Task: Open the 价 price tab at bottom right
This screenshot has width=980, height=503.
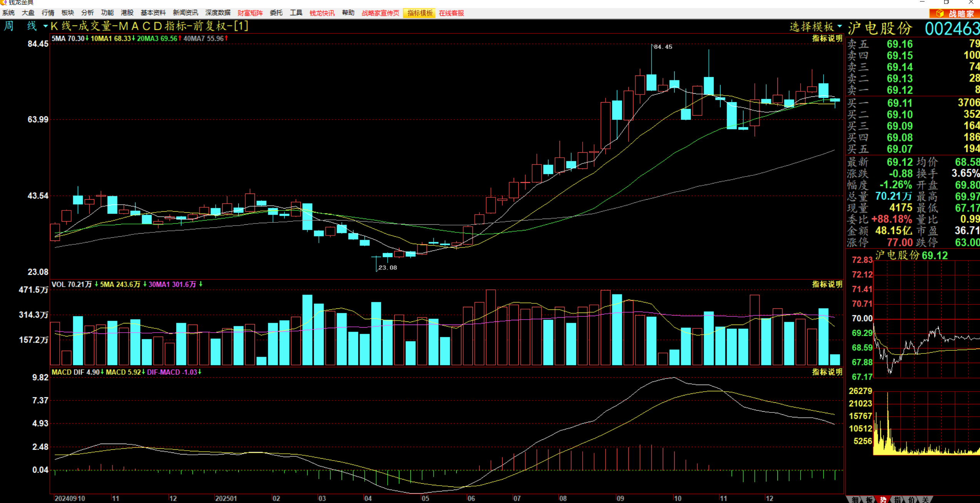Action: tap(911, 500)
